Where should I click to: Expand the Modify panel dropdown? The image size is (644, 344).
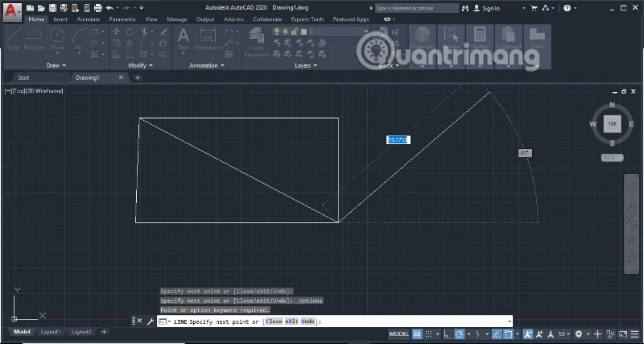[x=140, y=65]
